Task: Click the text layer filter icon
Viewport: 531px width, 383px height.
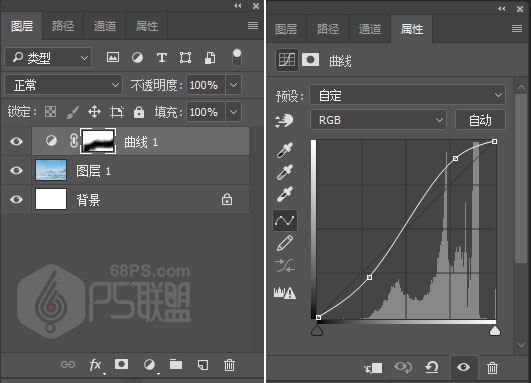Action: click(162, 58)
